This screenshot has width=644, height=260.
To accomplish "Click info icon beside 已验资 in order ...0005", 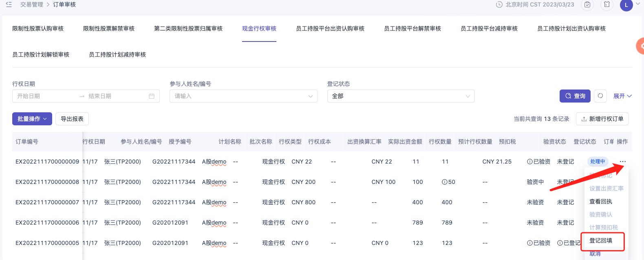I will pyautogui.click(x=530, y=243).
